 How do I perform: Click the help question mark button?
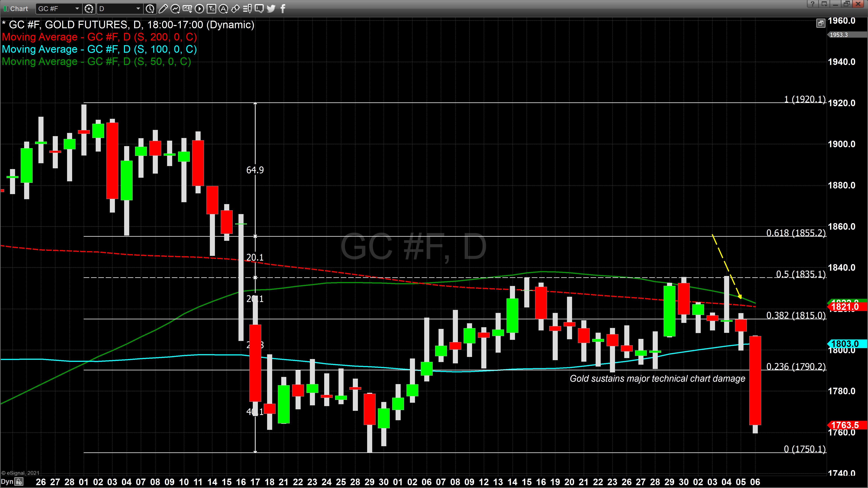812,4
